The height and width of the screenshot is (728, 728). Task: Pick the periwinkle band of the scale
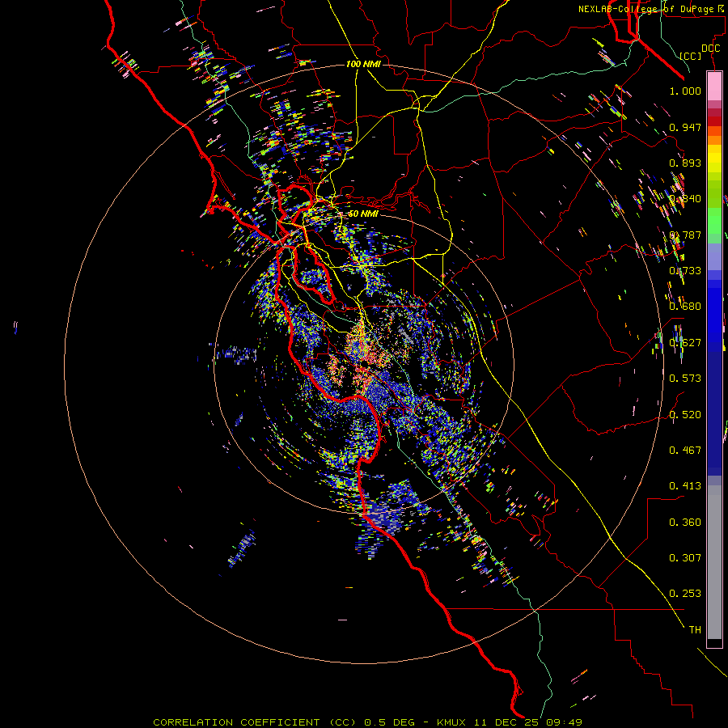pos(714,256)
